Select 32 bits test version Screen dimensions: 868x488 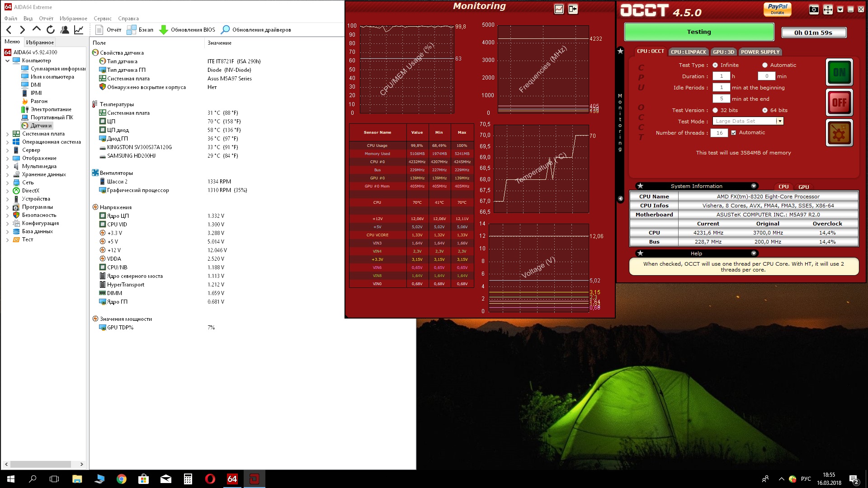[x=715, y=110]
